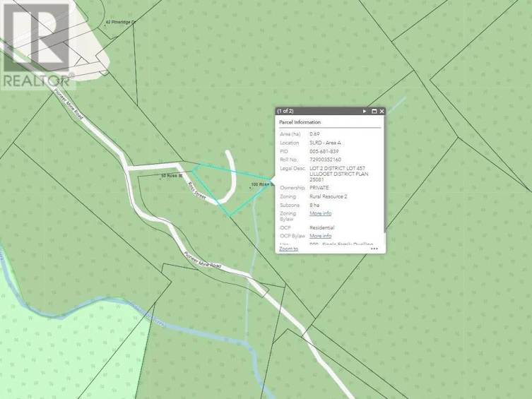Click the lower Pioneer Mine Road label
The width and height of the screenshot is (532, 399).
[202, 260]
